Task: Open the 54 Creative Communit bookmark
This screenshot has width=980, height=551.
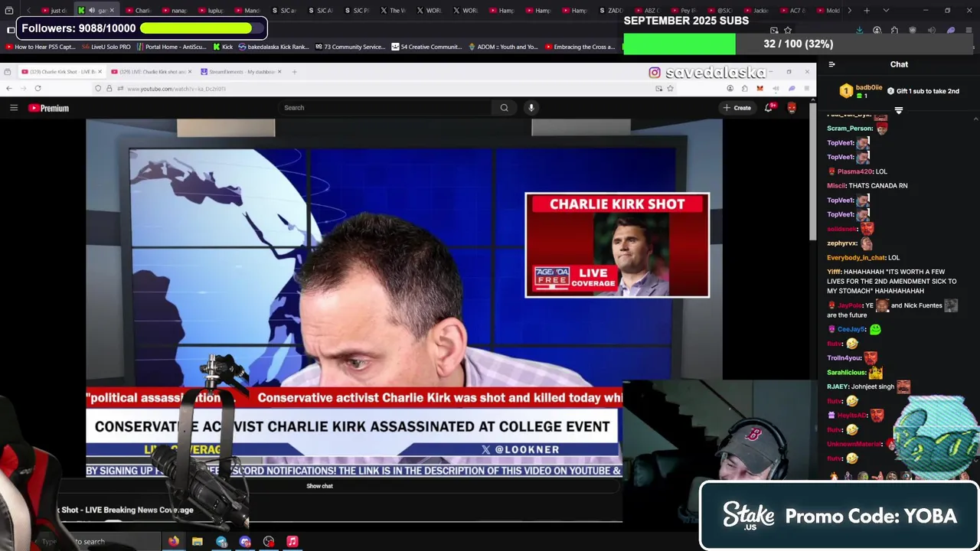Action: coord(426,47)
